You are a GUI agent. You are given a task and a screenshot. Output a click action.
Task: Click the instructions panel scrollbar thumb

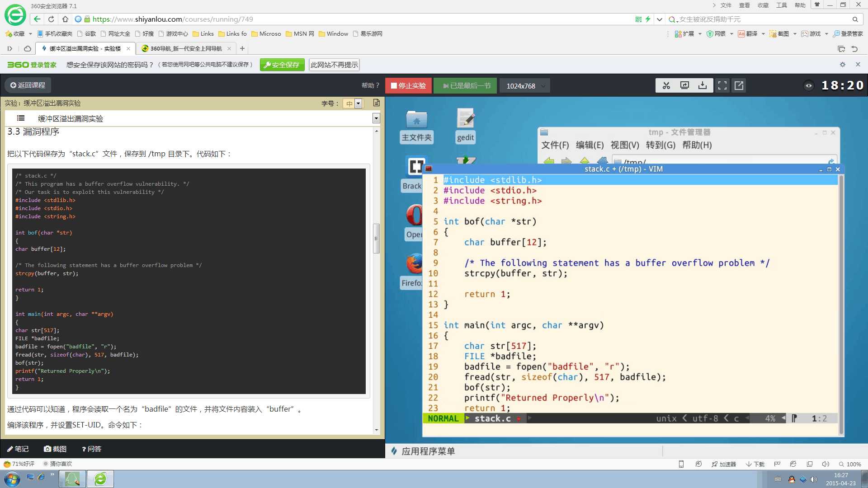click(x=376, y=238)
